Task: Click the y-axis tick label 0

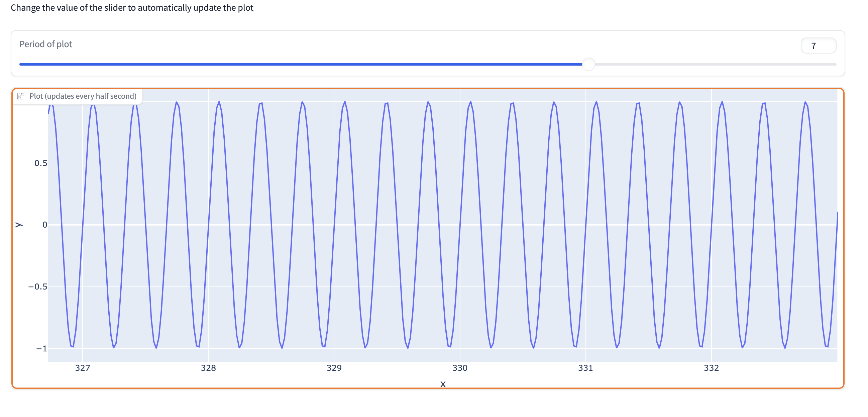Action: (45, 225)
